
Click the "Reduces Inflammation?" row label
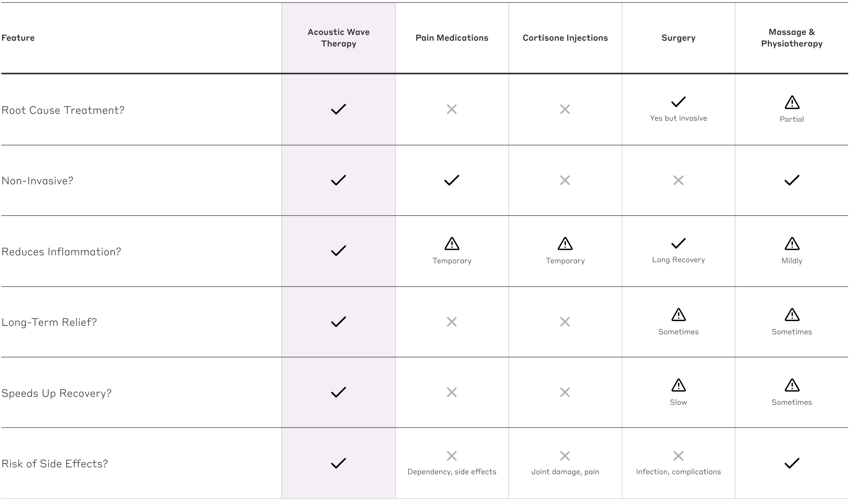[x=61, y=252]
